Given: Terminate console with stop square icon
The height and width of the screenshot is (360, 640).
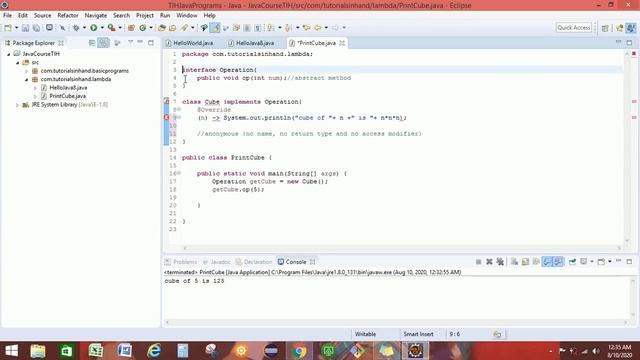Looking at the screenshot, I should point(478,262).
